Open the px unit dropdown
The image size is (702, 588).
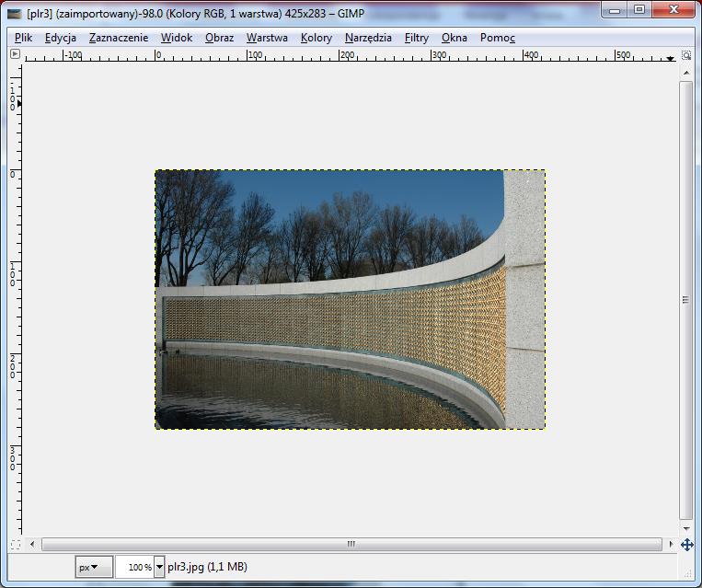coord(94,567)
